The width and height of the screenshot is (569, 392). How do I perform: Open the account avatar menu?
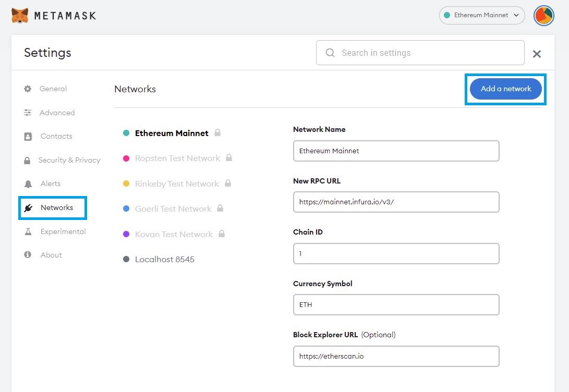[x=543, y=16]
